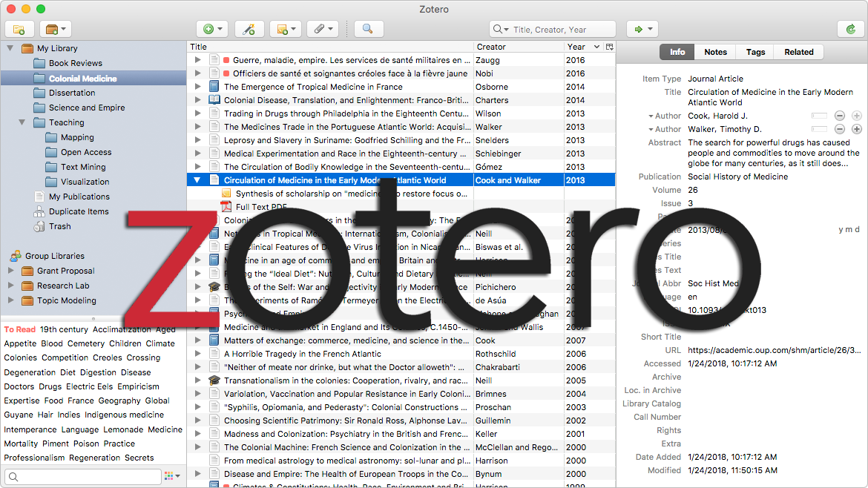This screenshot has width=868, height=488.
Task: Switch to the Notes tab
Action: 715,52
